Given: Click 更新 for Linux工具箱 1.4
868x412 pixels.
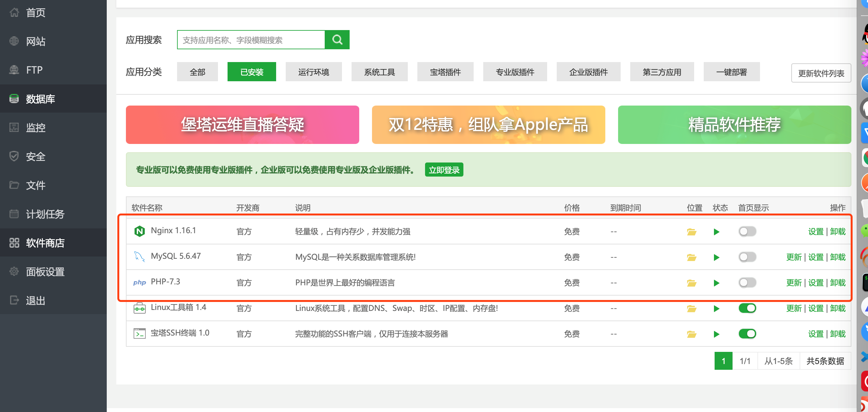Looking at the screenshot, I should pos(794,308).
